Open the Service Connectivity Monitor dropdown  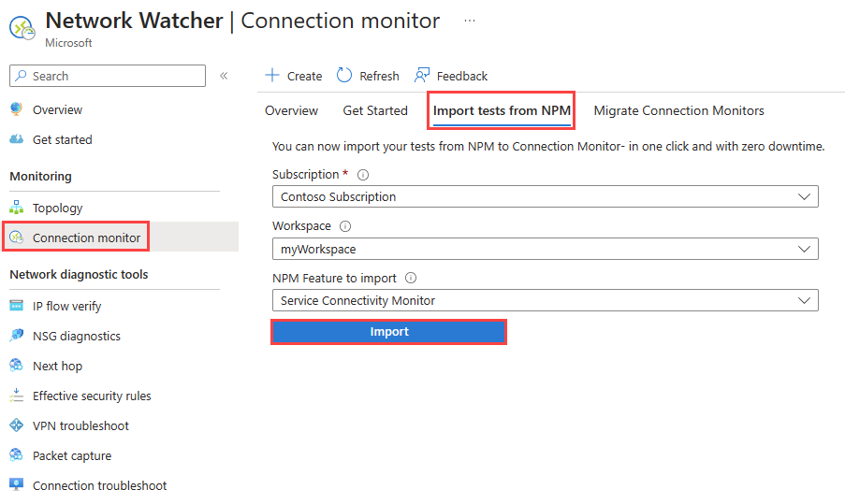[546, 300]
